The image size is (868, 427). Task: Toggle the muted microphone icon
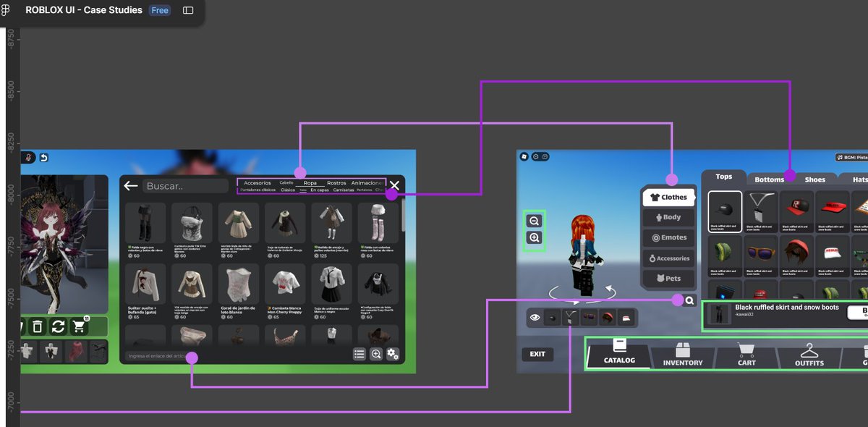[x=29, y=157]
